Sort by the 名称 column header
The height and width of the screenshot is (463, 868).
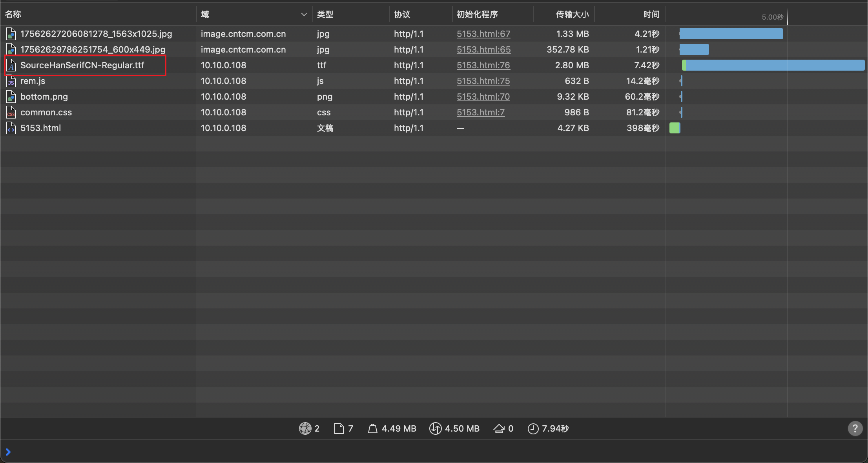point(13,15)
